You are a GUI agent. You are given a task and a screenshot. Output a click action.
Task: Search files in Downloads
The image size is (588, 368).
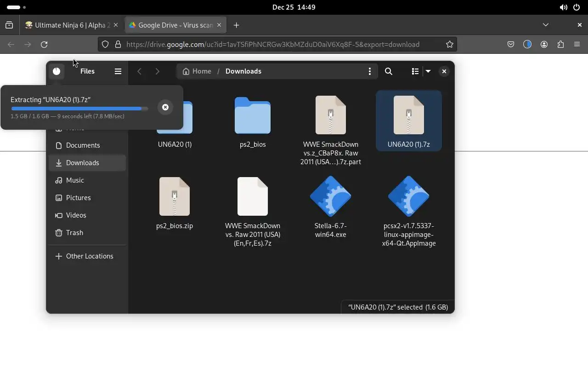[x=389, y=71]
